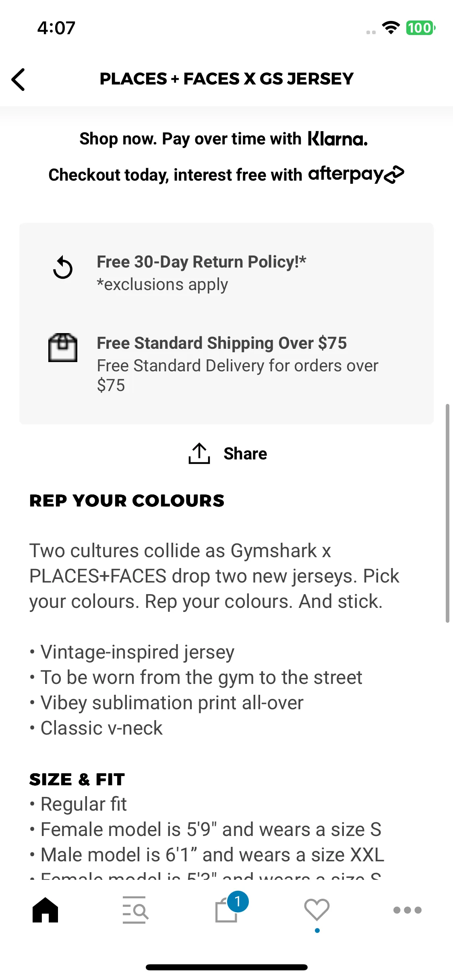Open the search and browse tab icon
Screen dimensions: 453x980
(x=135, y=910)
